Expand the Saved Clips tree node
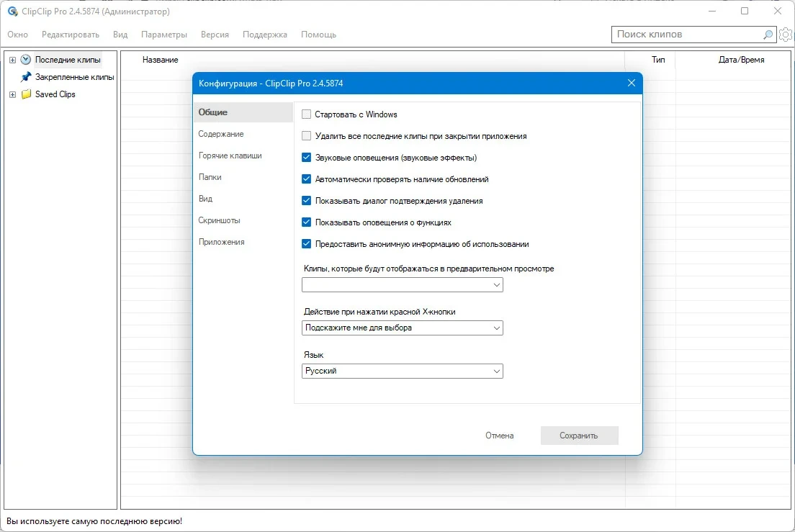This screenshot has height=532, width=795. coord(13,94)
